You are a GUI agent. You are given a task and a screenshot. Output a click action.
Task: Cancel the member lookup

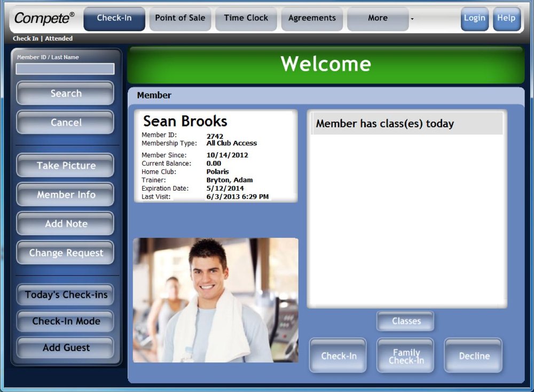tap(65, 122)
